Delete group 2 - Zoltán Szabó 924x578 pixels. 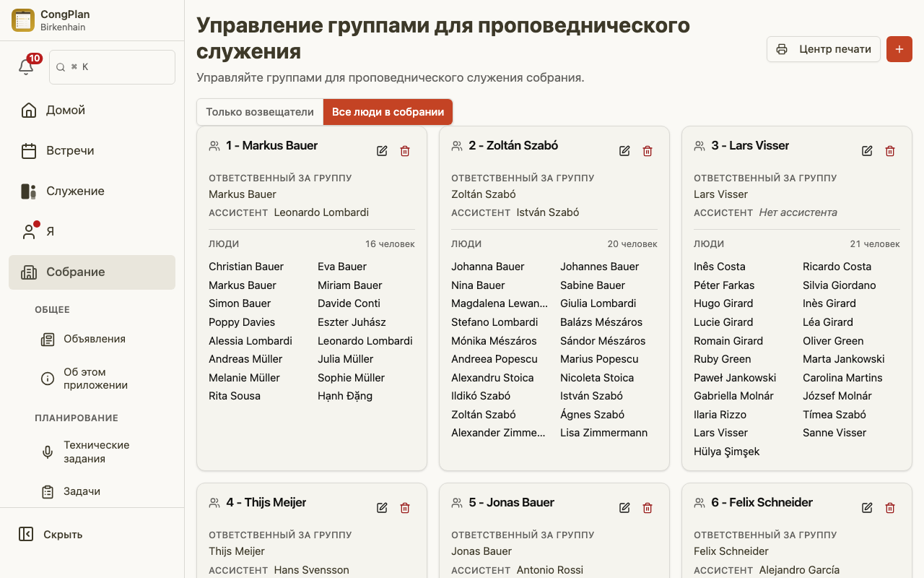tap(648, 151)
